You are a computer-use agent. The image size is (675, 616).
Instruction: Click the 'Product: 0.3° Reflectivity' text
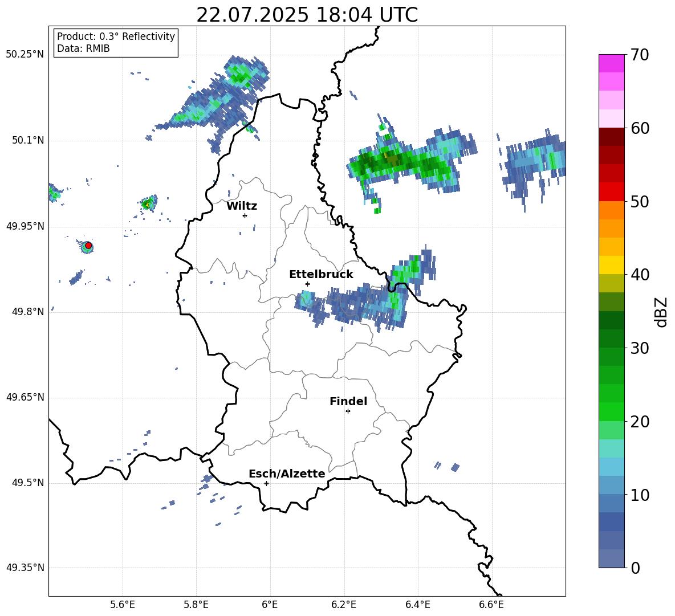(x=116, y=36)
